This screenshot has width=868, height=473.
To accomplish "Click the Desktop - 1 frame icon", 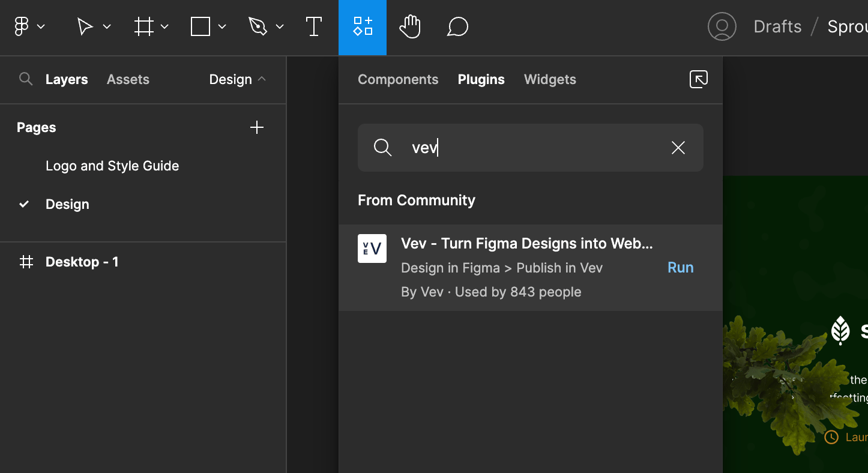I will 26,262.
